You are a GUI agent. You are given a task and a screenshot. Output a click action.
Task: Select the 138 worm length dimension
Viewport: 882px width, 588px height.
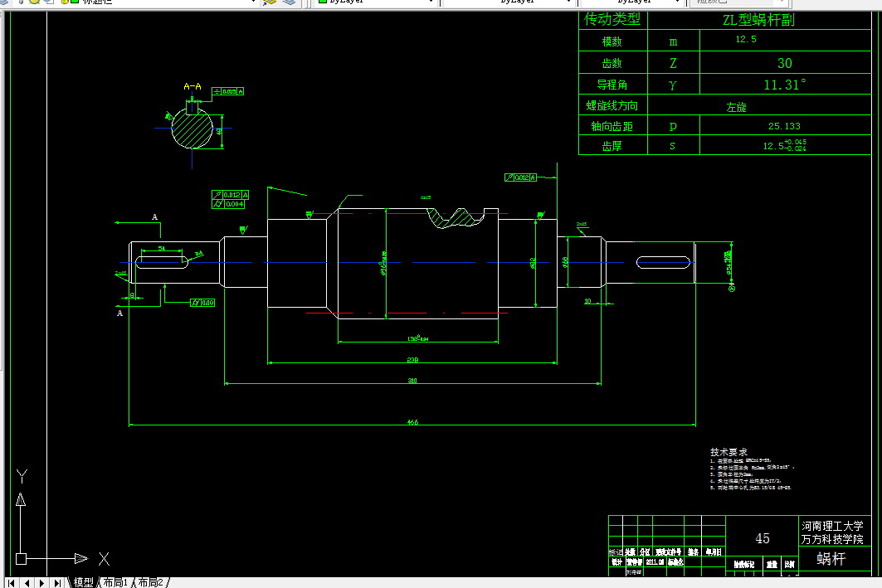417,338
